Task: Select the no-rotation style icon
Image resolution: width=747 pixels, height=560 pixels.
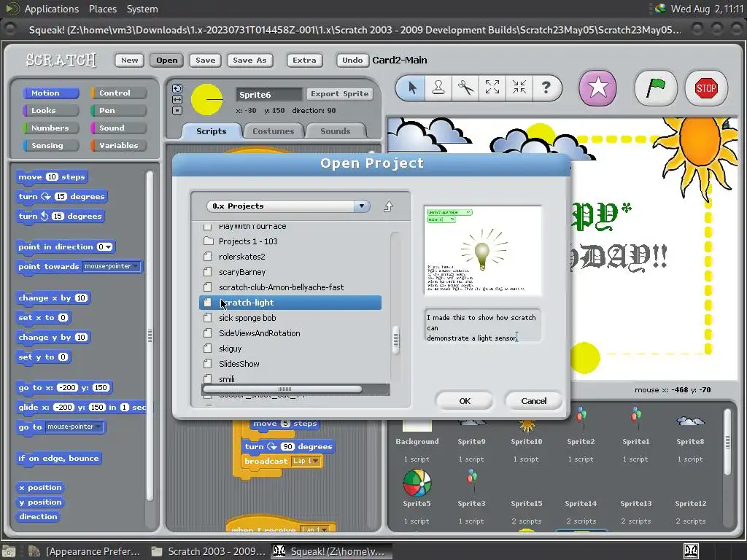Action: pos(177,111)
